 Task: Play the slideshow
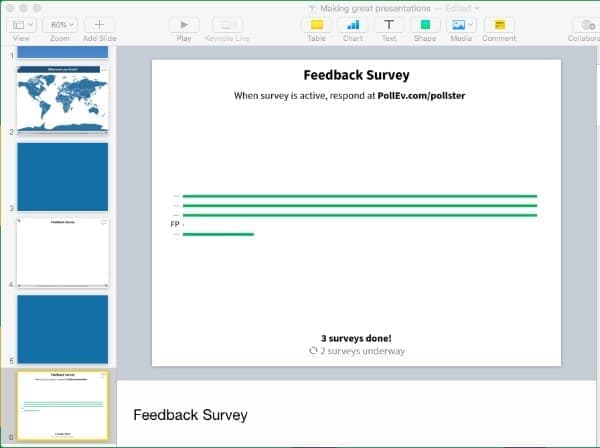184,24
